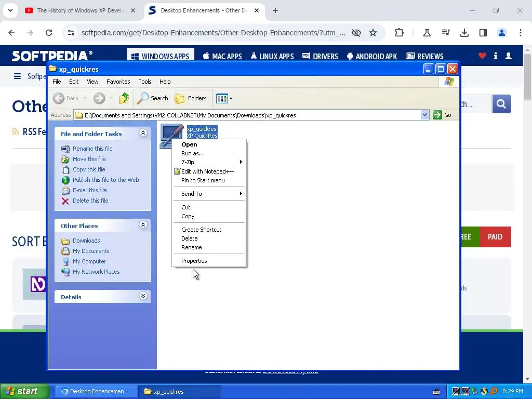
Task: Choose Create Shortcut in context menu
Action: tap(209, 230)
